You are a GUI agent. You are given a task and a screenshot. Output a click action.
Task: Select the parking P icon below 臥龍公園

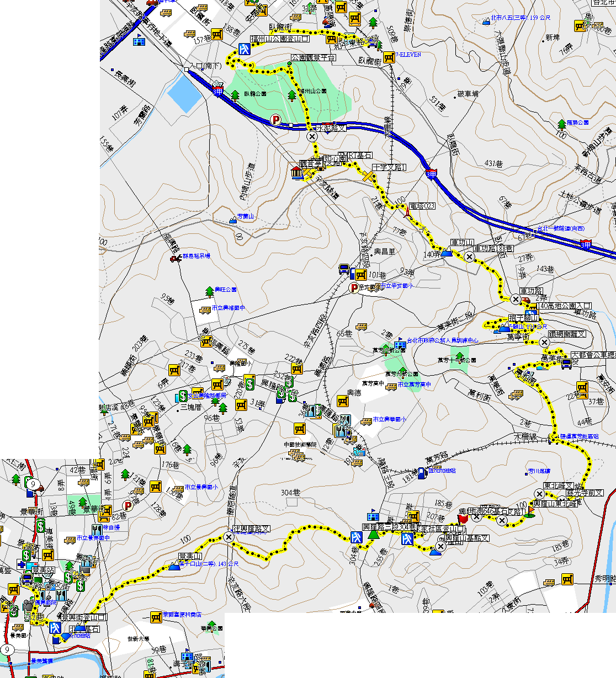click(x=275, y=119)
